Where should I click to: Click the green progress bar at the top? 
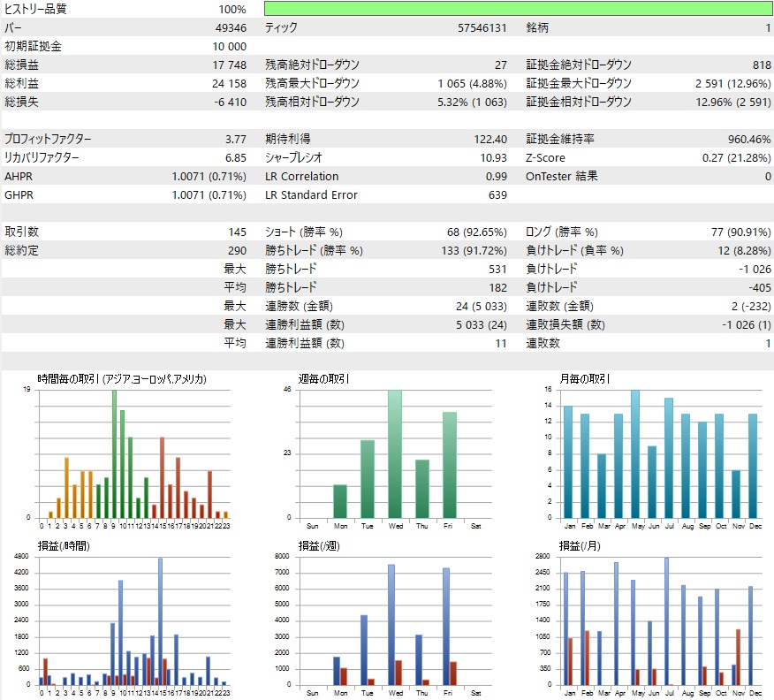517,9
